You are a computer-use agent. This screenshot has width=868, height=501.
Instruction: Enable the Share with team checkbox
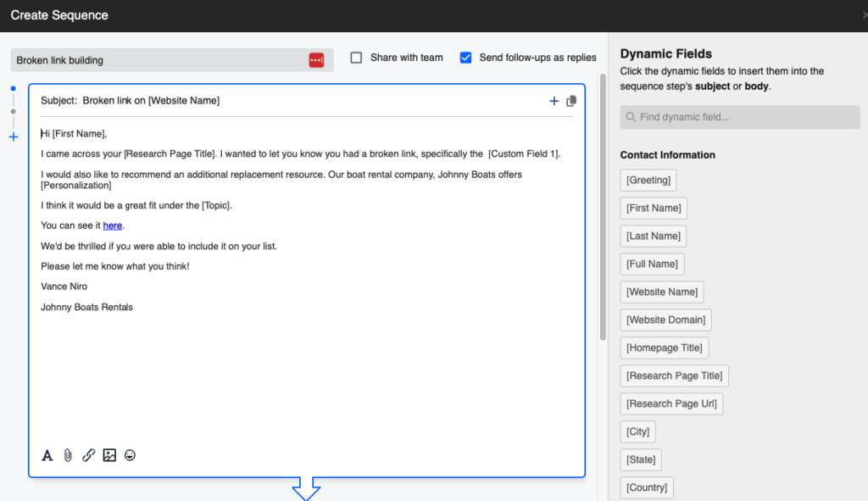[356, 58]
